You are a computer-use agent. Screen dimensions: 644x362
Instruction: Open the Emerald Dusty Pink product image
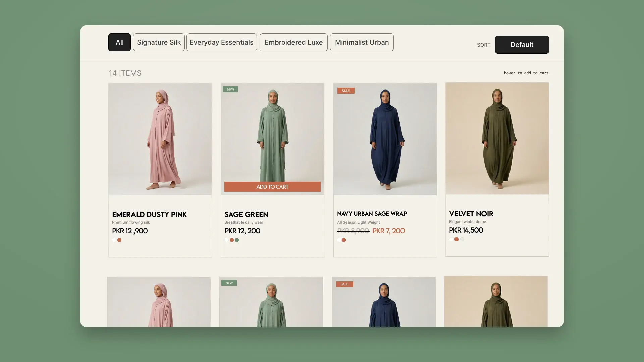click(160, 139)
